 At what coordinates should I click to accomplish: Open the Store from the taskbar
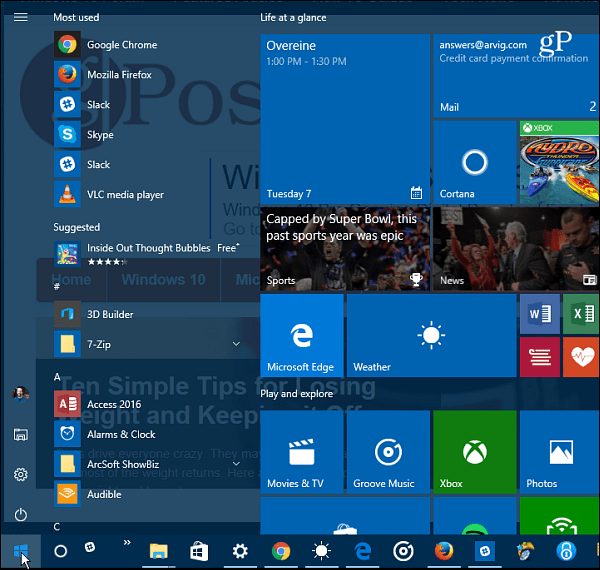pyautogui.click(x=199, y=551)
